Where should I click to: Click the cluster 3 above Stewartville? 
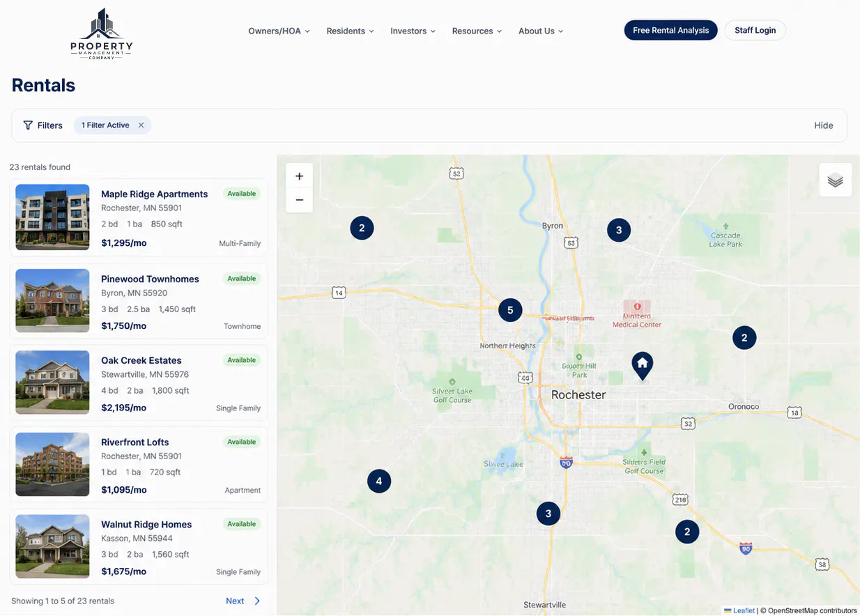pyautogui.click(x=548, y=514)
